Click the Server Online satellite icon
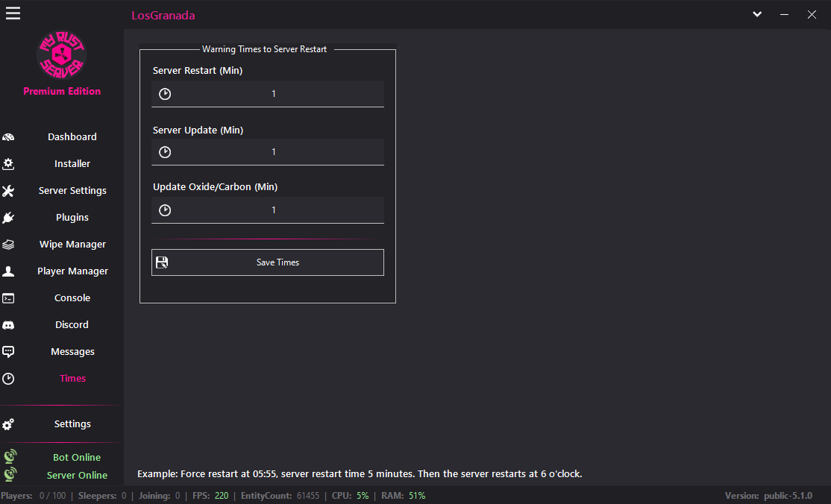Screen dimensions: 831x504 coord(10,473)
